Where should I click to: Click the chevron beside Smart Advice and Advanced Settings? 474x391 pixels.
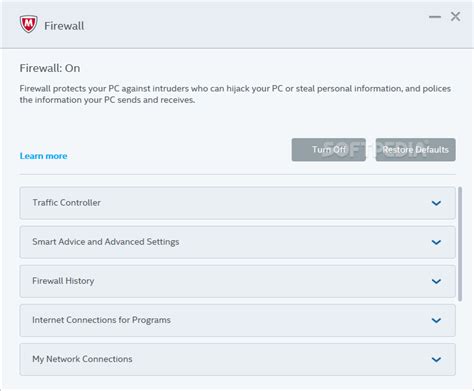(436, 242)
